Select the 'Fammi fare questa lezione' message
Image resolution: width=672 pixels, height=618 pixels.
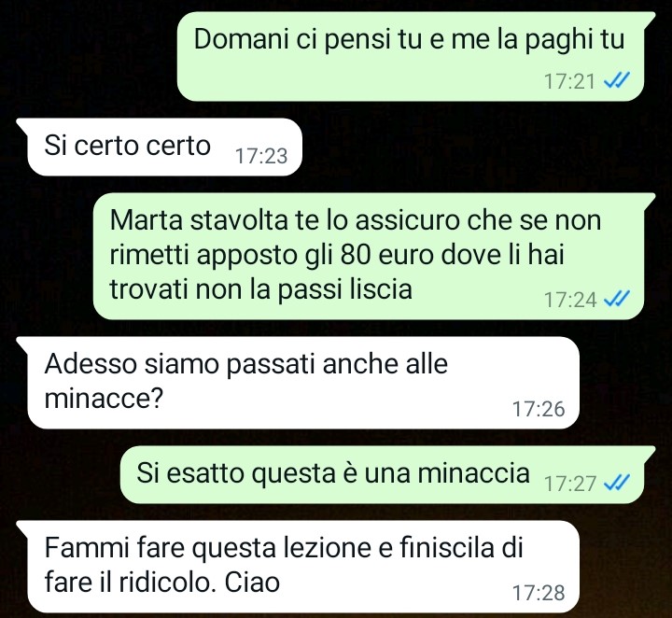coord(298,567)
